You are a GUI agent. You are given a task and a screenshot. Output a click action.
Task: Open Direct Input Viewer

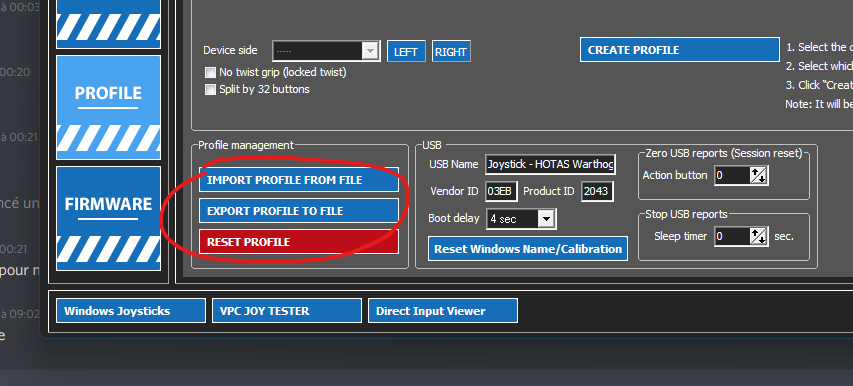[x=443, y=311]
